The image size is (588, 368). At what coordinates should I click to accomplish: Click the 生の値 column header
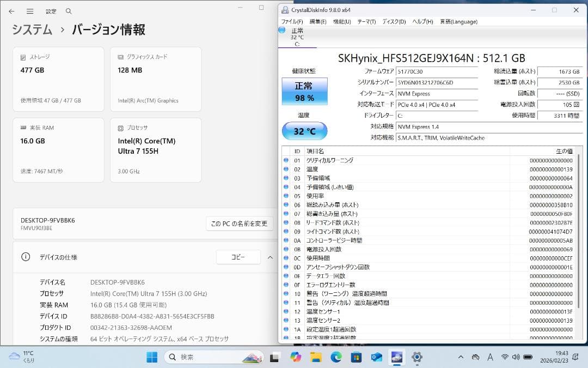(543, 151)
